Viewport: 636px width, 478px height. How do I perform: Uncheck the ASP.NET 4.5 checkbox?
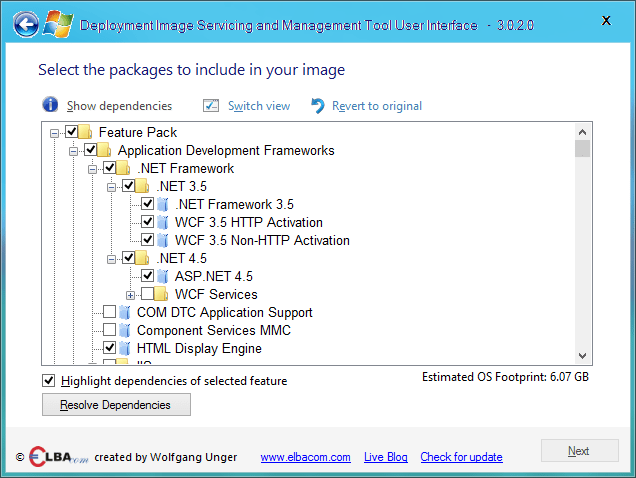point(148,276)
